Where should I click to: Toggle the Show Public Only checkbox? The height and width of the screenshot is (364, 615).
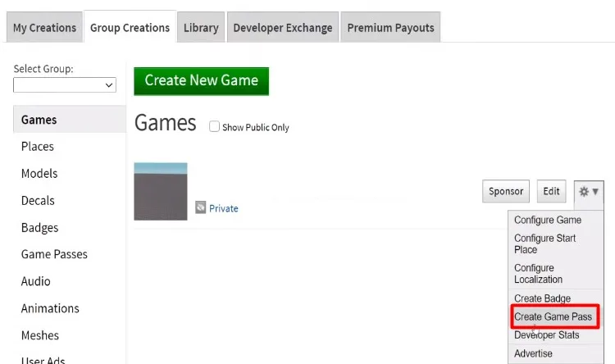click(214, 126)
